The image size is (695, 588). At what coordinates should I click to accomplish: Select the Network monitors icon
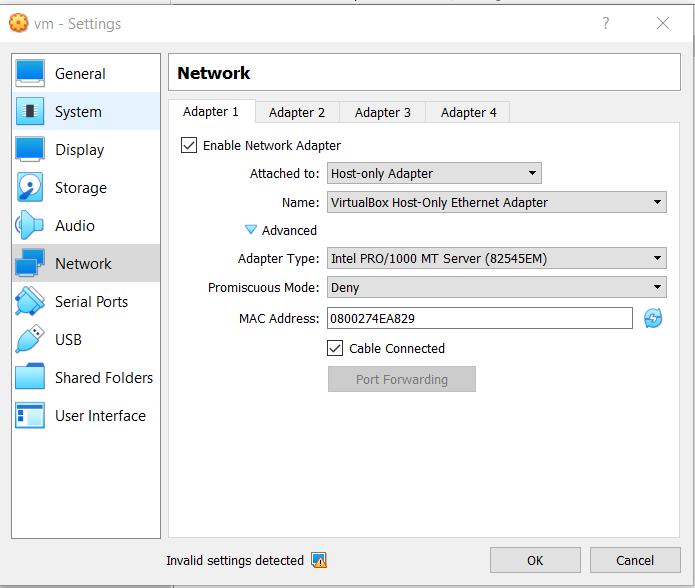(30, 263)
